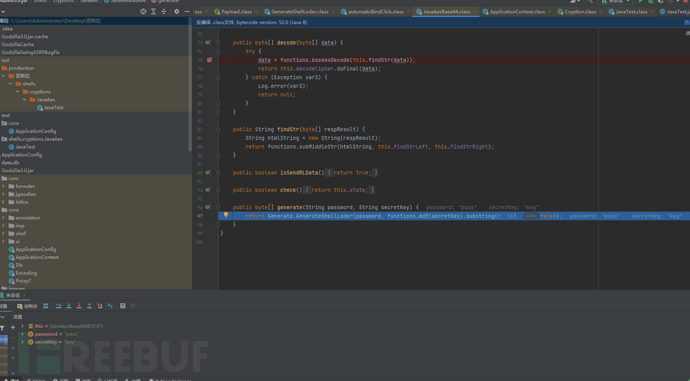Click the build hammer icon in top toolbar
Screen dimensions: 690x381
(591, 1)
